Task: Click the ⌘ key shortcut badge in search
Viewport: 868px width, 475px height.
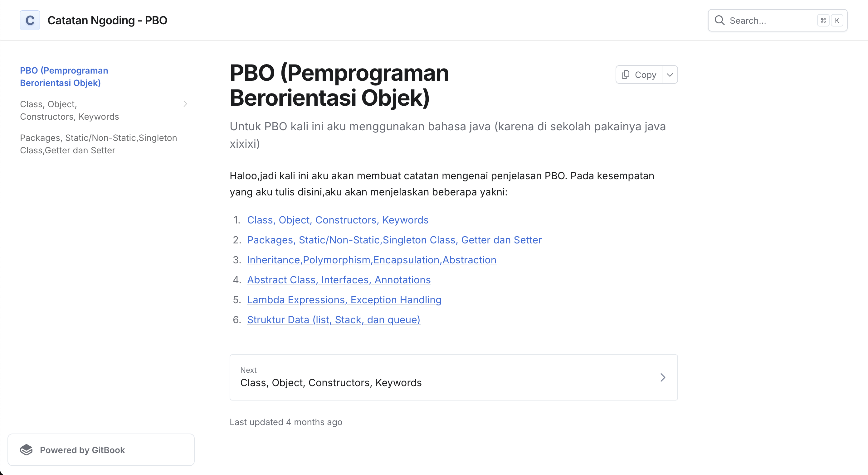Action: click(x=823, y=20)
